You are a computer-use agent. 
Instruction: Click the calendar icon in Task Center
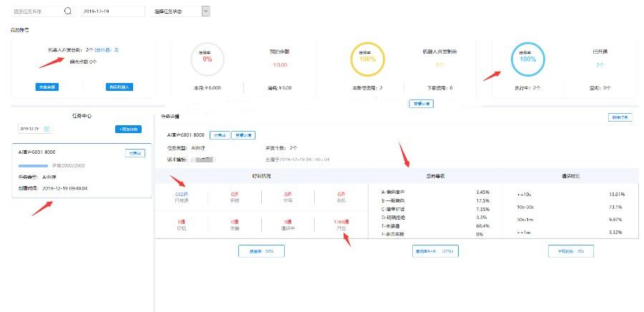(47, 129)
